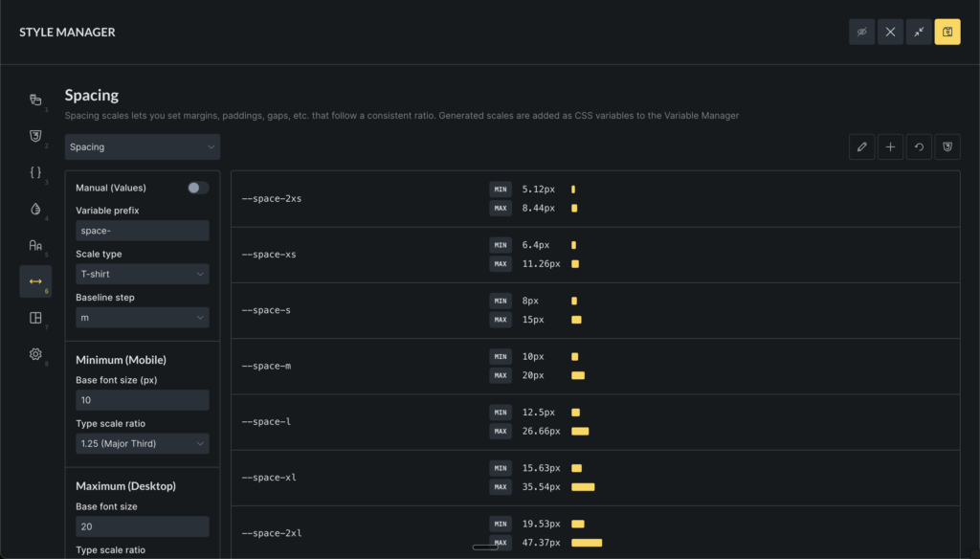Open the Spacing scale selector dropdown

(143, 147)
